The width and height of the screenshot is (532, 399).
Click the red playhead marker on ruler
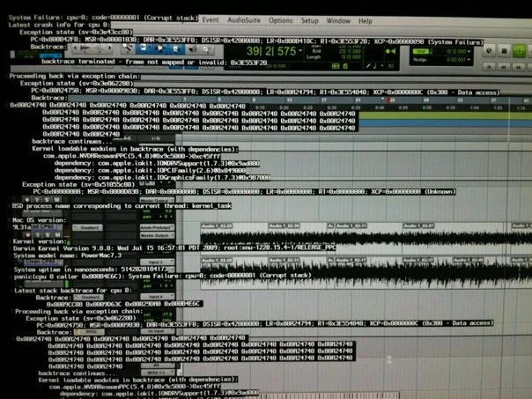[x=388, y=100]
